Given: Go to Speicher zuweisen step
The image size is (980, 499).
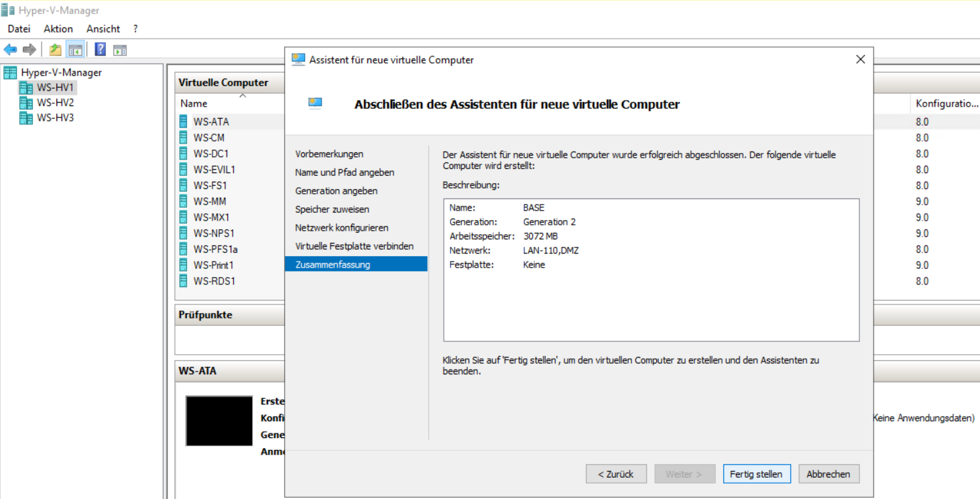Looking at the screenshot, I should click(x=332, y=209).
